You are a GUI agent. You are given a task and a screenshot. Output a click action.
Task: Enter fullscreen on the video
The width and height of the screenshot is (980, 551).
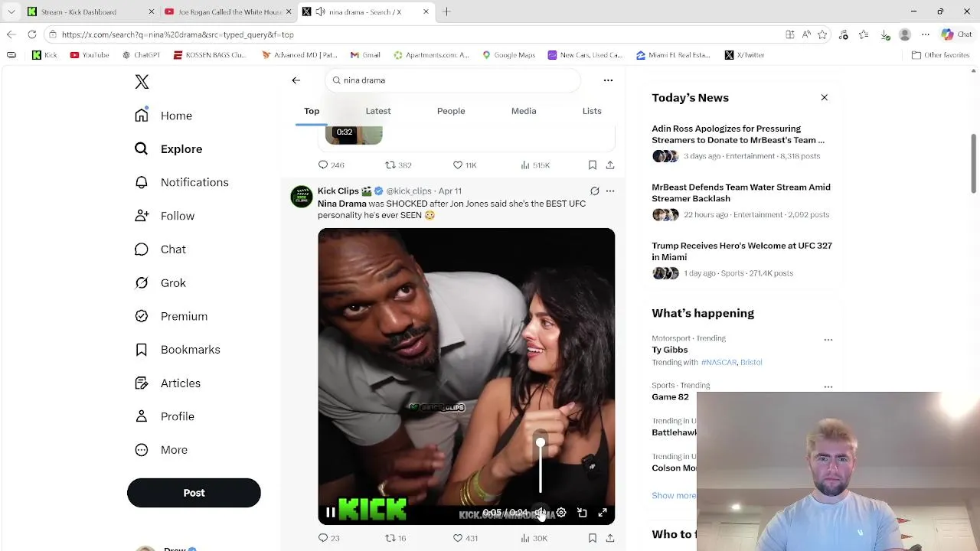pos(603,513)
